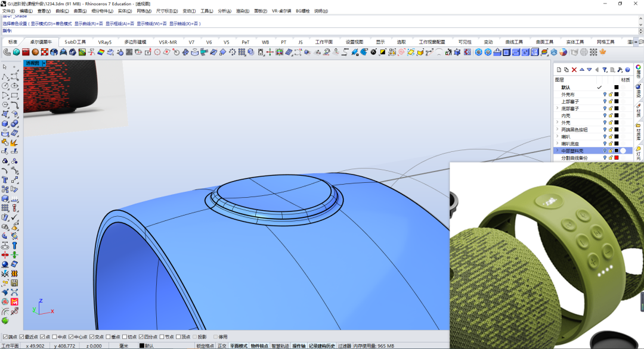Toggle the 端点 osnap checkbox
644x349 pixels.
click(5, 336)
